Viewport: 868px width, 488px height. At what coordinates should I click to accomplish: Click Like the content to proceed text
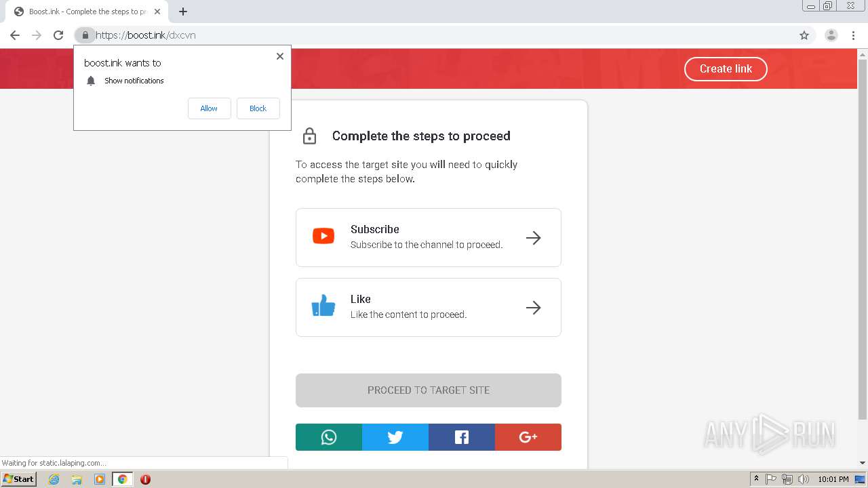[x=408, y=314]
